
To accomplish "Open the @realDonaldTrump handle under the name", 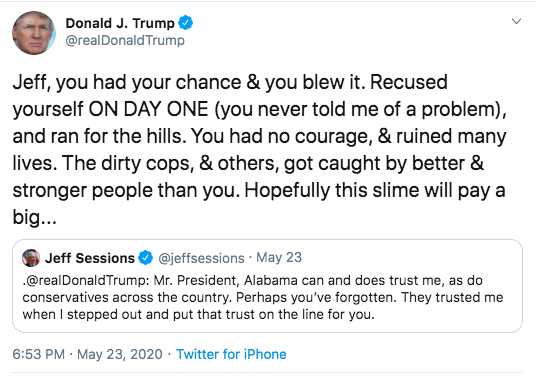I will [x=125, y=40].
